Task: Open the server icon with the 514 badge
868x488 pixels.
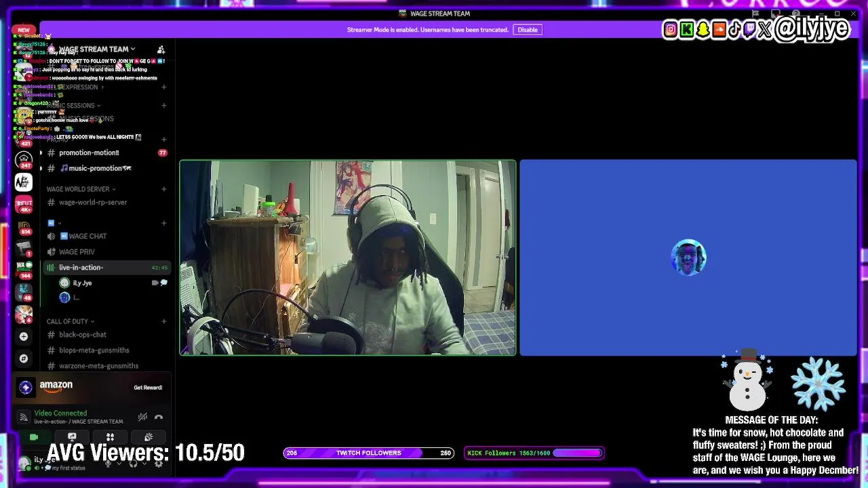Action: pos(24,226)
